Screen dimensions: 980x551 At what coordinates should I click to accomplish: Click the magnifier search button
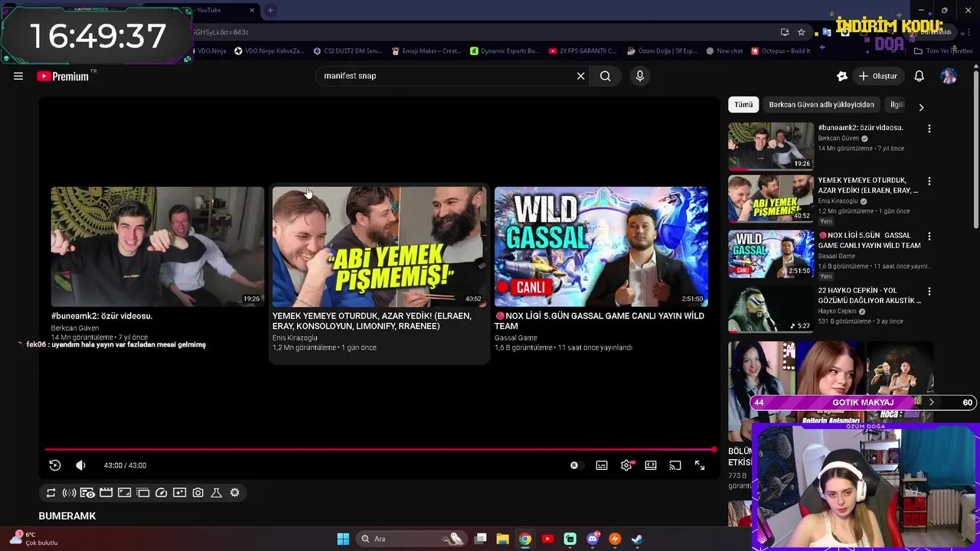coord(606,76)
